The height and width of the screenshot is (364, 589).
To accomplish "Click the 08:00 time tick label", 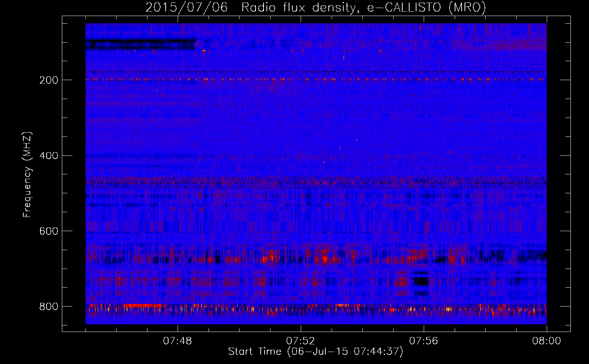I will pos(546,341).
